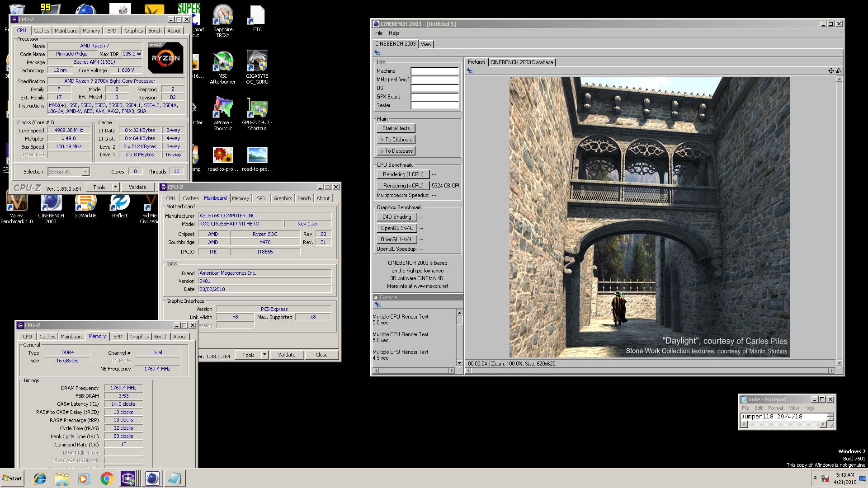Open CINEBENCH File menu
The width and height of the screenshot is (868, 488).
point(379,33)
